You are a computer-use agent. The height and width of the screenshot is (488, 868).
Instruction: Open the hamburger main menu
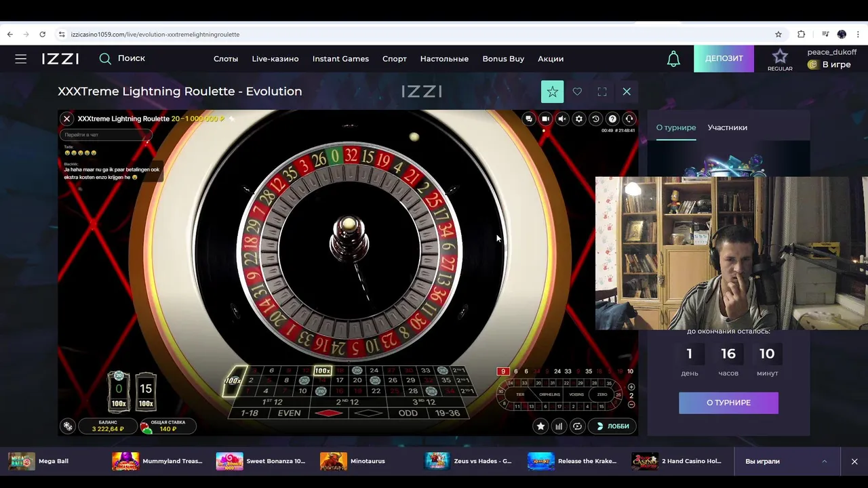coord(21,59)
